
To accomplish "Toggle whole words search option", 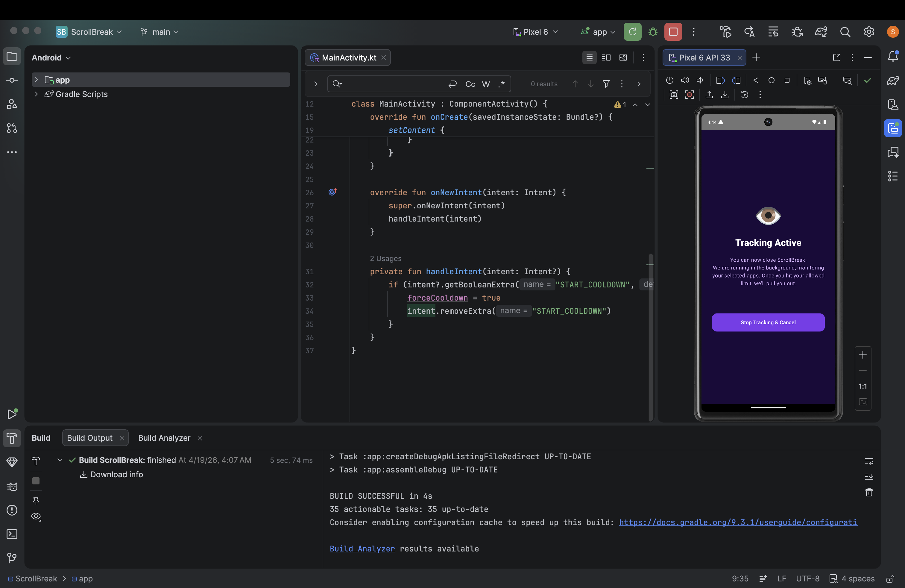I will (x=486, y=84).
